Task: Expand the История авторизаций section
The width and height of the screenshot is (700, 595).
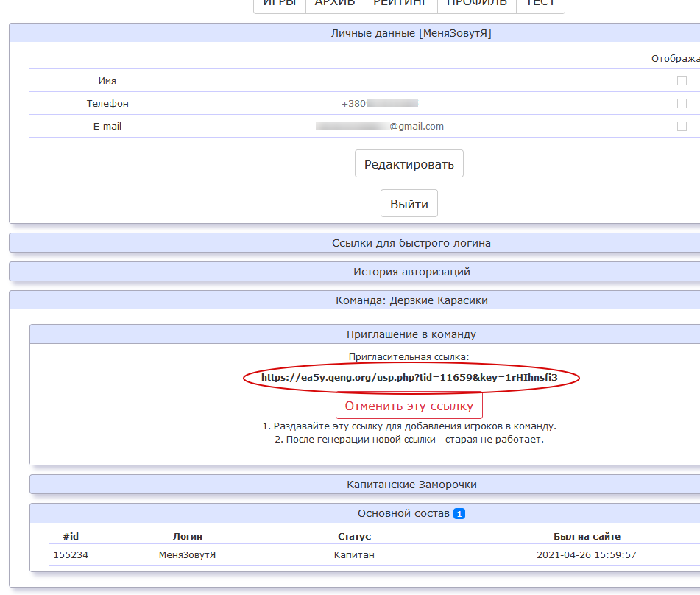Action: tap(411, 272)
